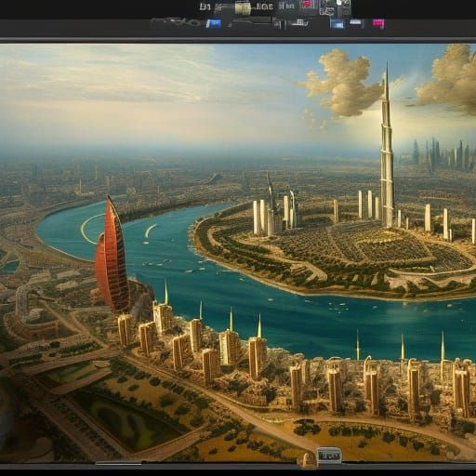Image resolution: width=476 pixels, height=476 pixels.
Task: Click the horizontal scrollbar thumb below the image
Action: pos(118,464)
